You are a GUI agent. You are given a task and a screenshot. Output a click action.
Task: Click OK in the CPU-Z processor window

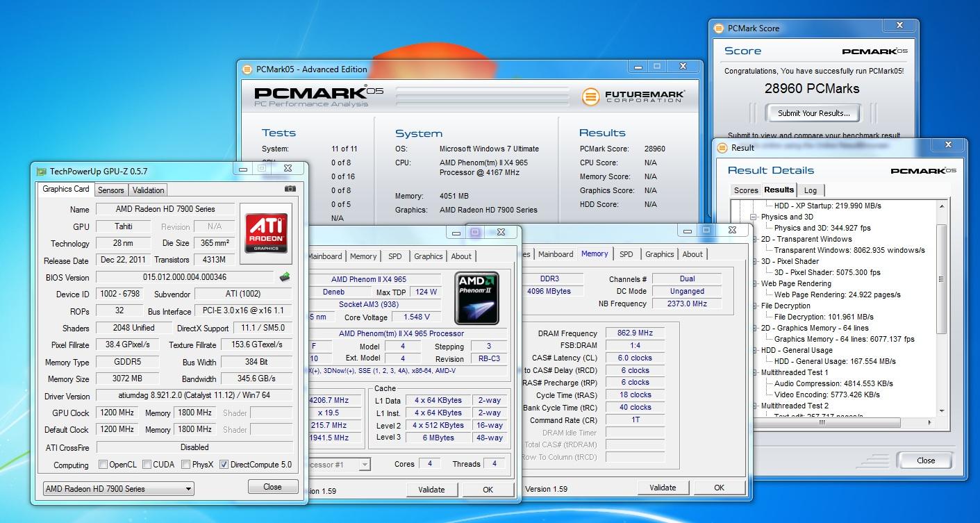(x=488, y=490)
